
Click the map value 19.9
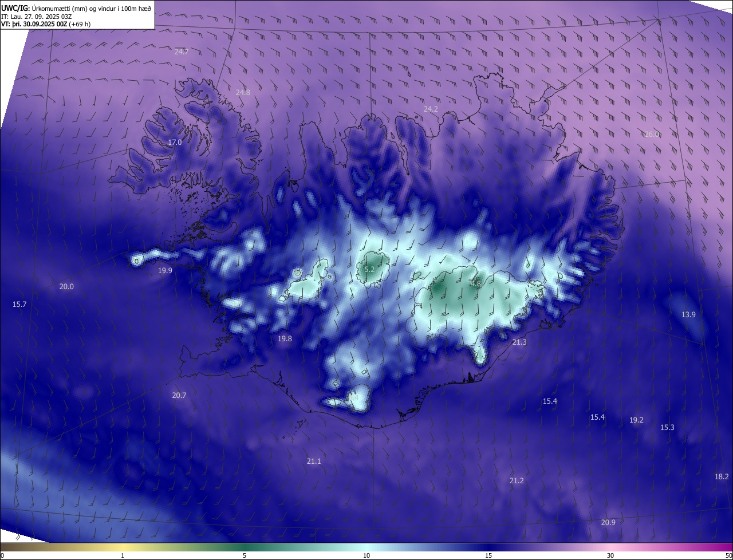pos(165,270)
